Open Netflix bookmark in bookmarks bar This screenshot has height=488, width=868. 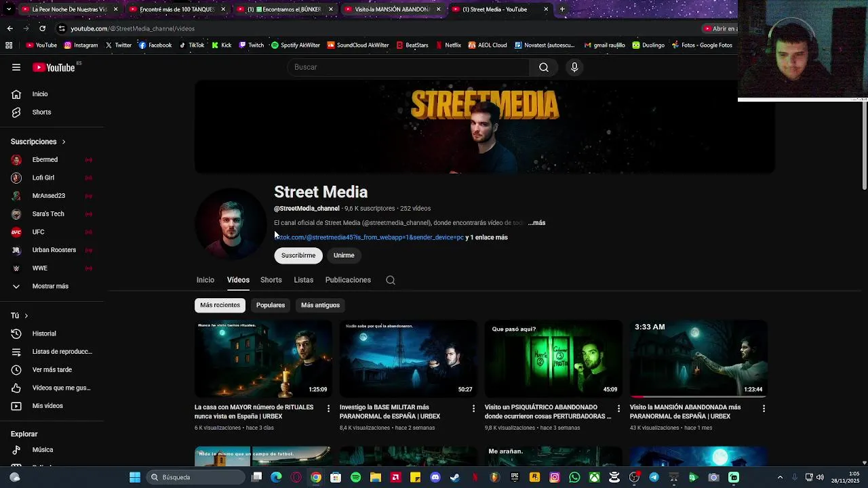pos(448,45)
